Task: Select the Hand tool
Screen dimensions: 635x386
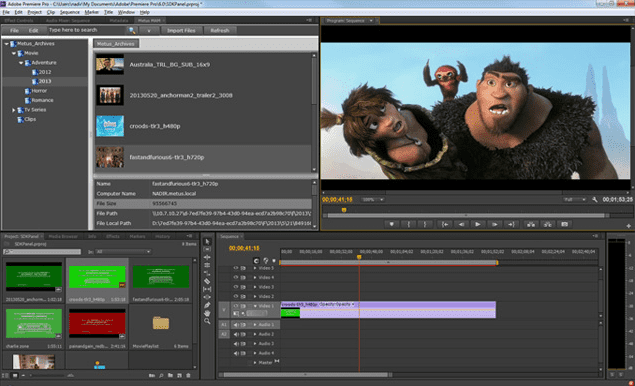Action: point(207,313)
